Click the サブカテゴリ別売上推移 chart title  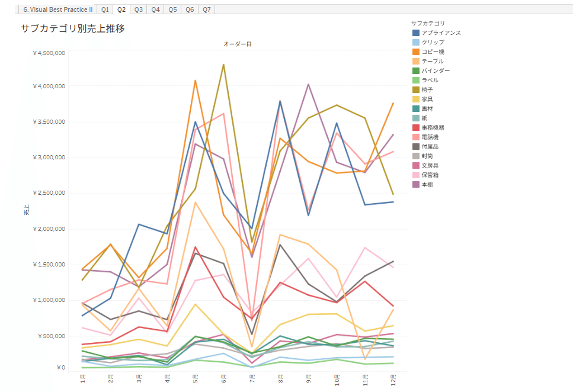72,28
